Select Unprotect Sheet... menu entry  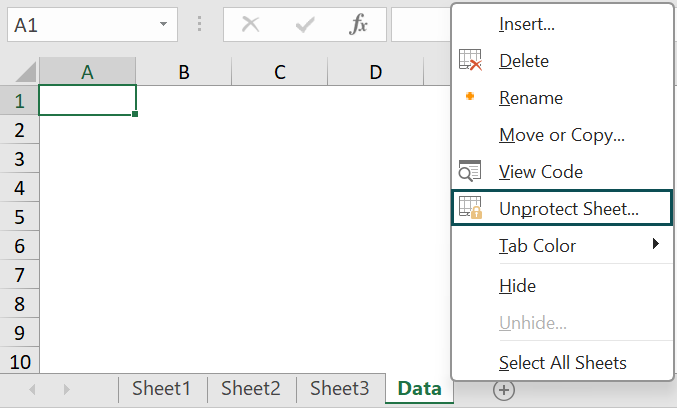[x=562, y=208]
